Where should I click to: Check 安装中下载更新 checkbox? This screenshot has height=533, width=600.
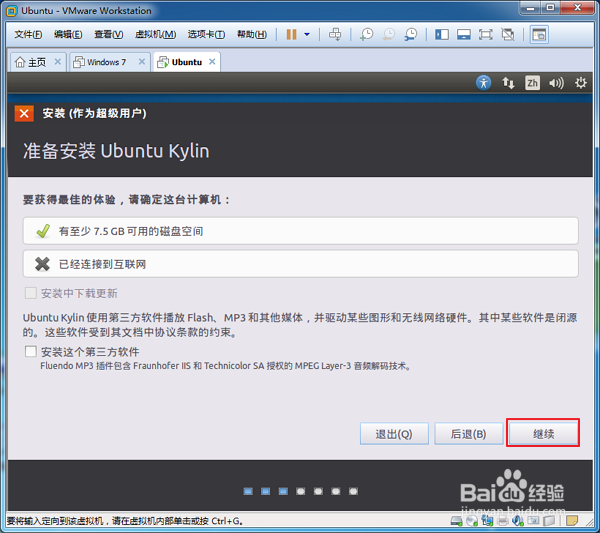coord(31,293)
